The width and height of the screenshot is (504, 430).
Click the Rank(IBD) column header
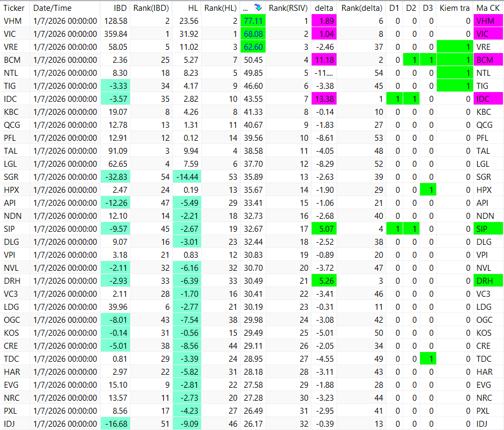151,8
